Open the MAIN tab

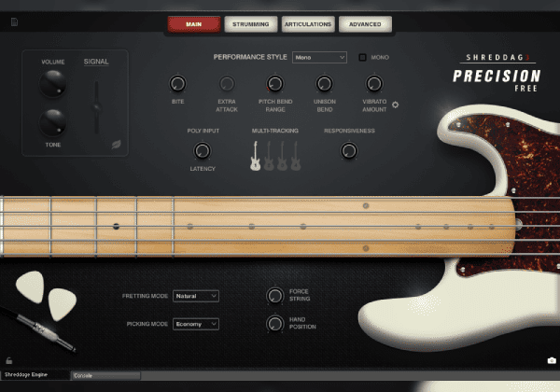[x=194, y=24]
